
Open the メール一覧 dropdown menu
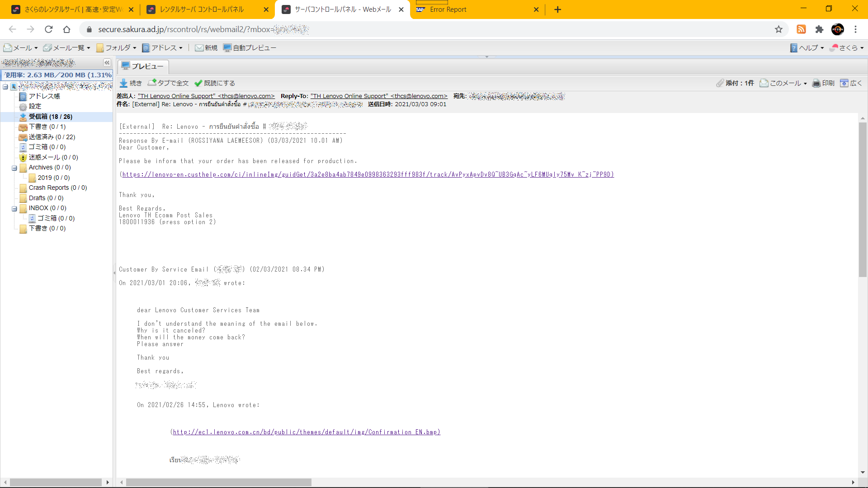tap(66, 48)
